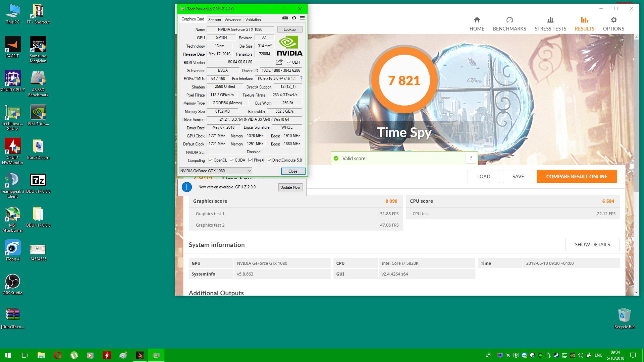Click the Valid score help question button
Viewport: 644px width, 362px height.
(471, 158)
